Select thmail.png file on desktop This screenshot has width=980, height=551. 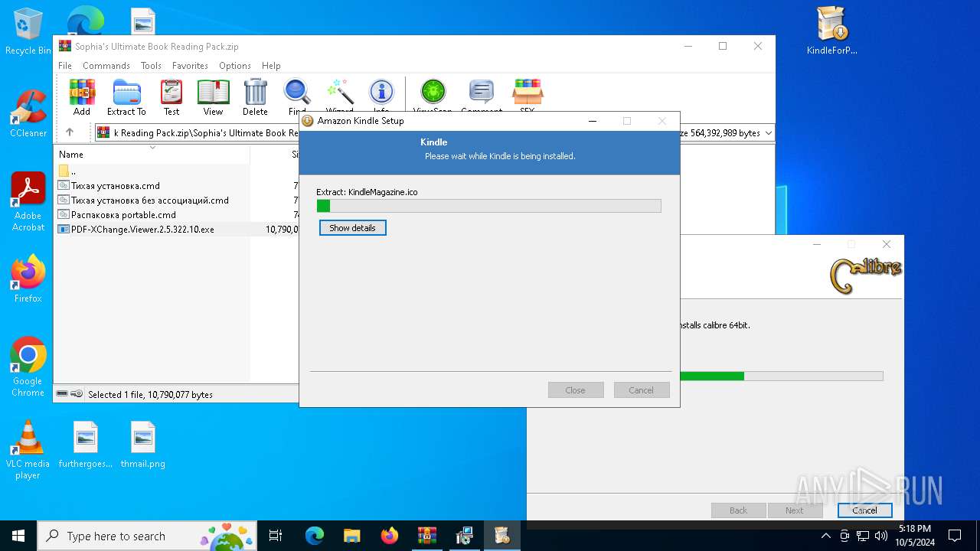click(143, 445)
